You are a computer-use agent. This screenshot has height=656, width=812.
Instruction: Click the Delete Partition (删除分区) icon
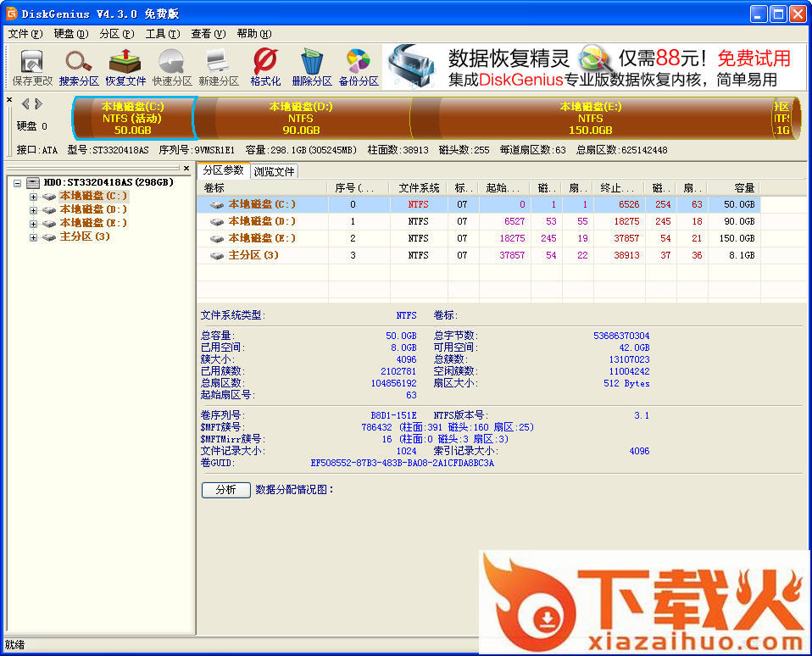pos(312,67)
